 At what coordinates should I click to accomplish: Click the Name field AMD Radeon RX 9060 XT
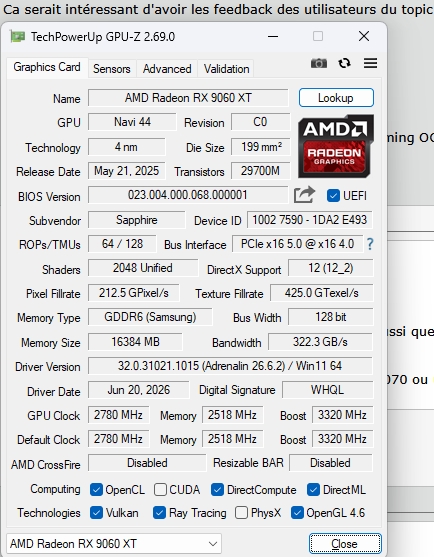tap(188, 98)
